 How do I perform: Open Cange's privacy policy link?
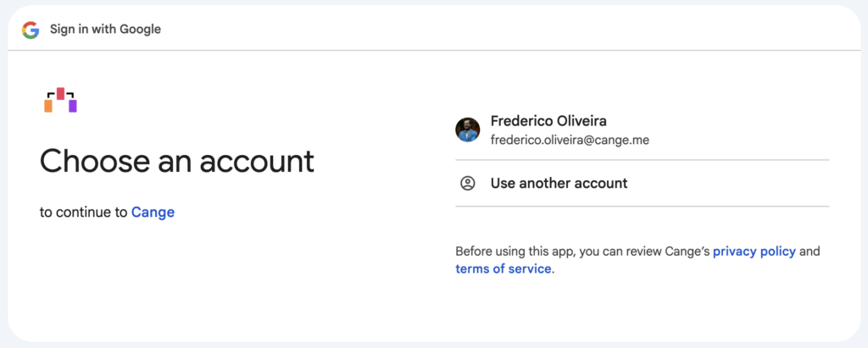coord(754,251)
